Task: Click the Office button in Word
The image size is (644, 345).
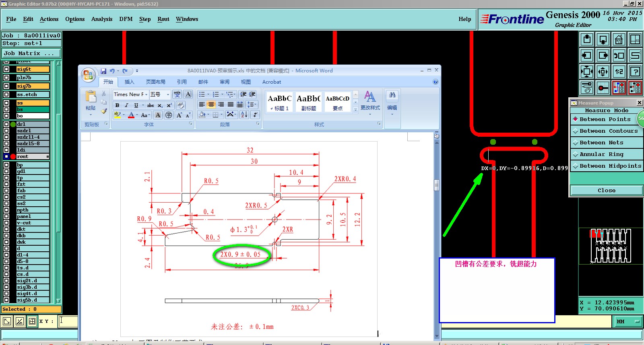Action: [x=88, y=75]
